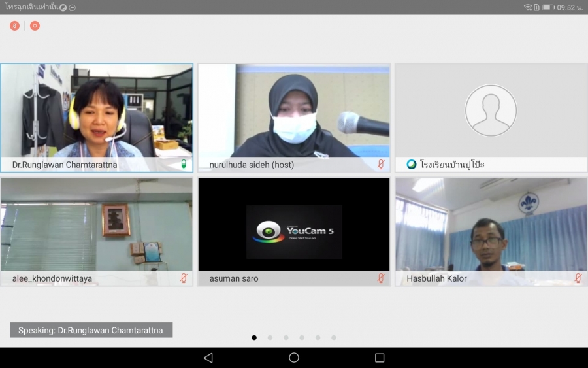Click muted mic icon on alee_khondonwittaya tile

(184, 278)
